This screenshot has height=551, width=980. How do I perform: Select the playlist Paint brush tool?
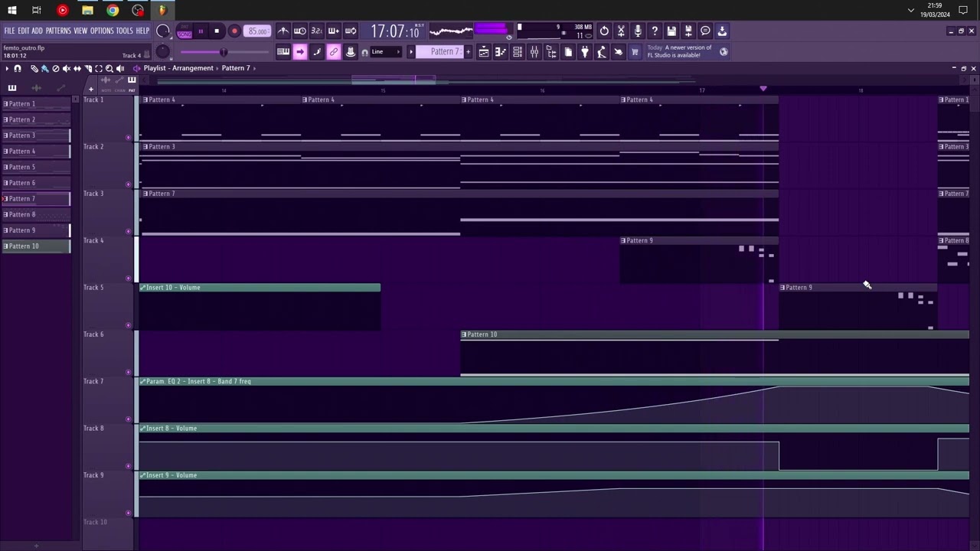tap(44, 68)
